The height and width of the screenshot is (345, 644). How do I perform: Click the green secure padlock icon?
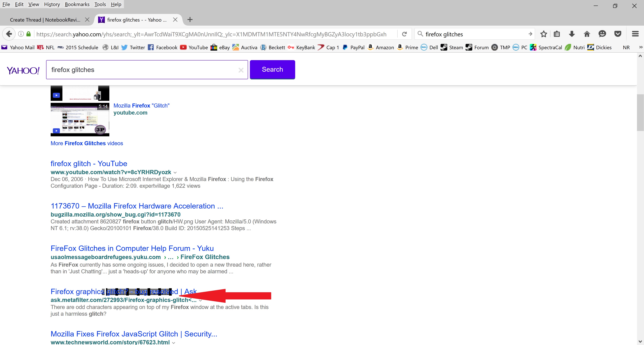[x=29, y=34]
